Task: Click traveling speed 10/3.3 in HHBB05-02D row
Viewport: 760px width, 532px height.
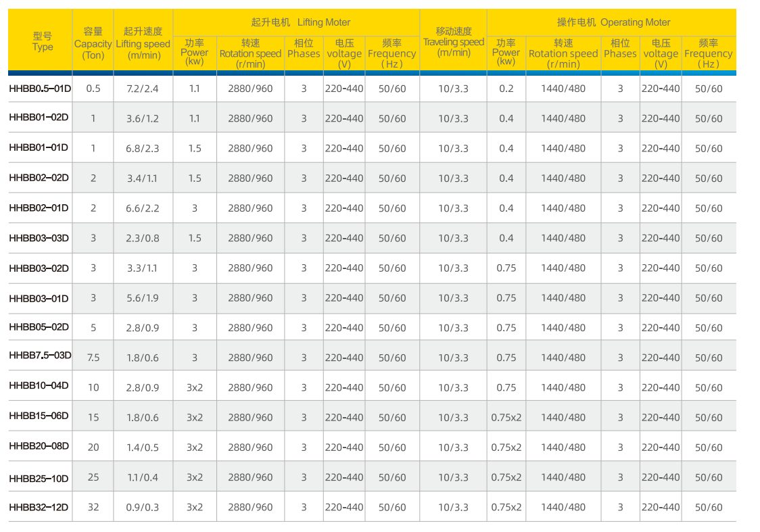Action: 453,328
